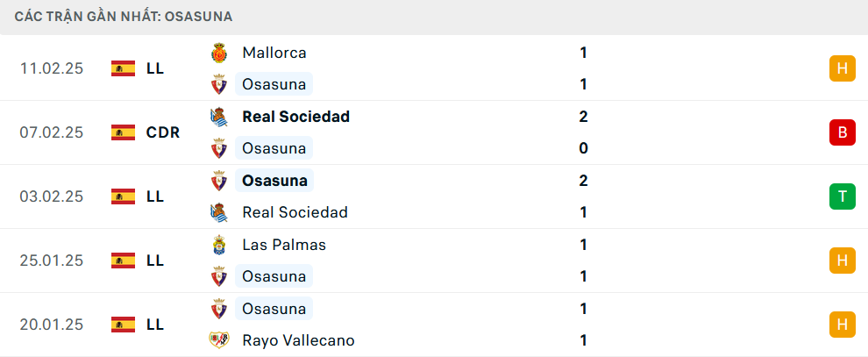
Task: Click orange H badge for Mallorca match
Action: point(842,68)
